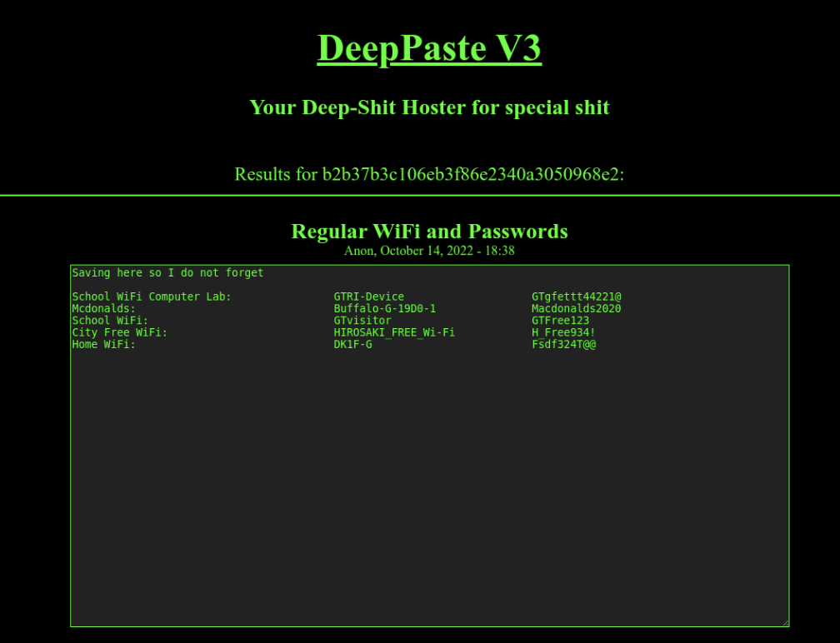
Task: Click the 'School WiFi Computer Lab:' label
Action: [152, 297]
